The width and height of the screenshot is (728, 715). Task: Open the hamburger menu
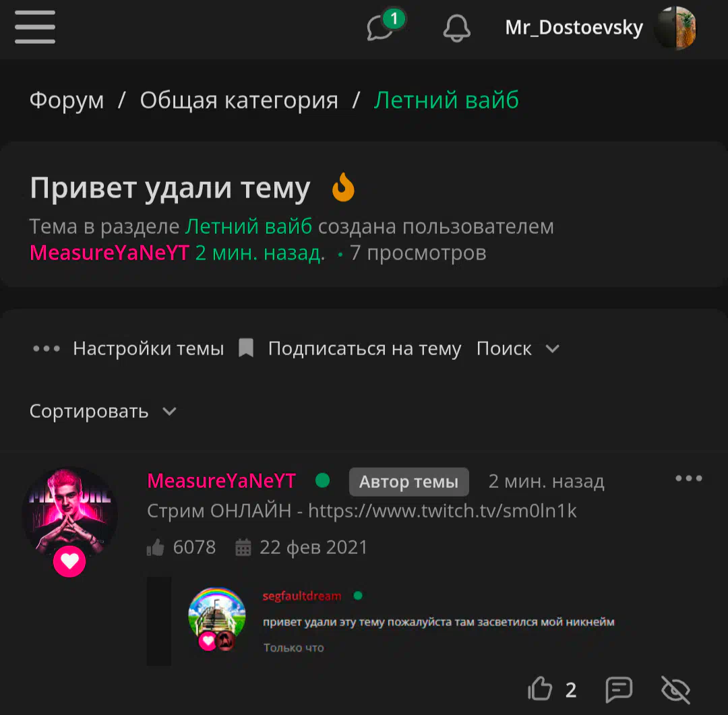pos(35,28)
